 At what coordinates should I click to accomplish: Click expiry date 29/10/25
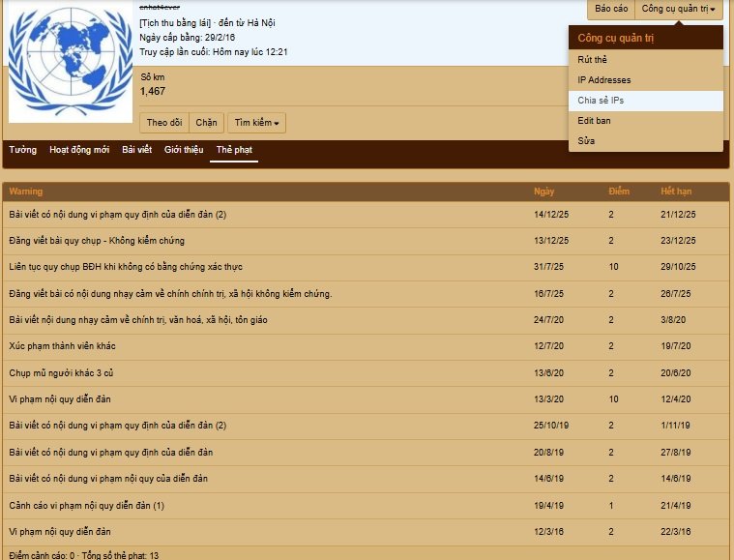click(678, 267)
